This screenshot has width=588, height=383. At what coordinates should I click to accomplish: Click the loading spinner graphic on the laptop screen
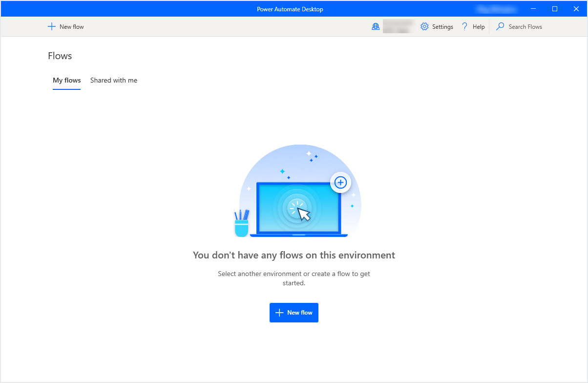(x=295, y=208)
